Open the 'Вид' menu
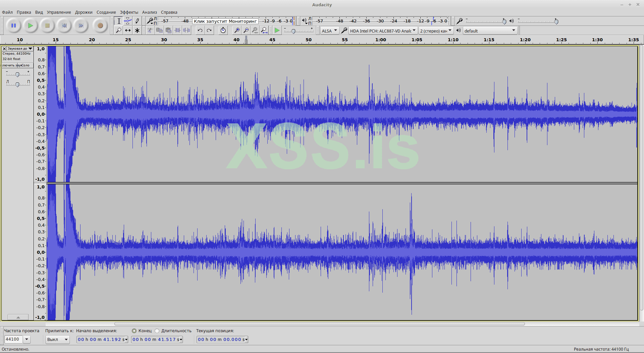 39,12
